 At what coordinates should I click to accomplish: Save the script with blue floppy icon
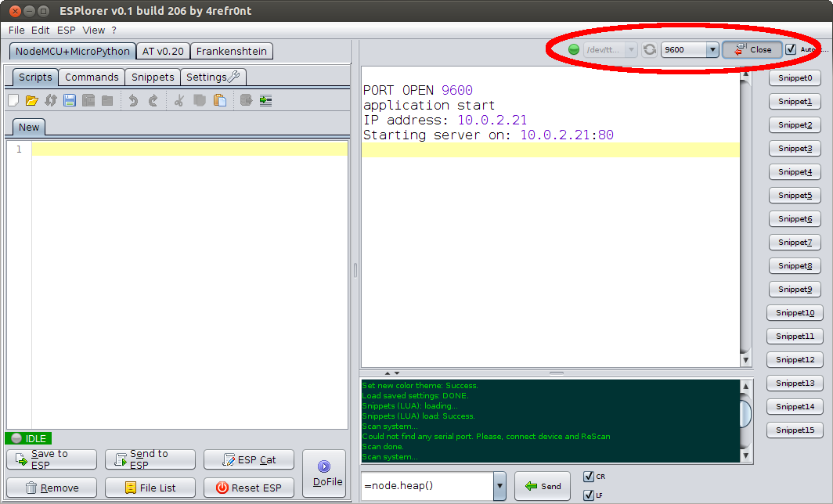point(70,100)
